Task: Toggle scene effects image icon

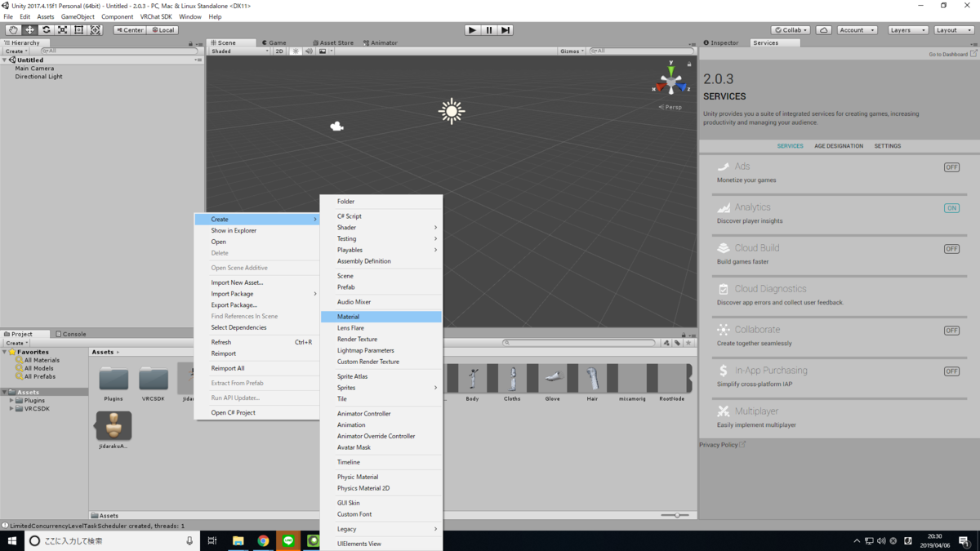Action: 323,51
